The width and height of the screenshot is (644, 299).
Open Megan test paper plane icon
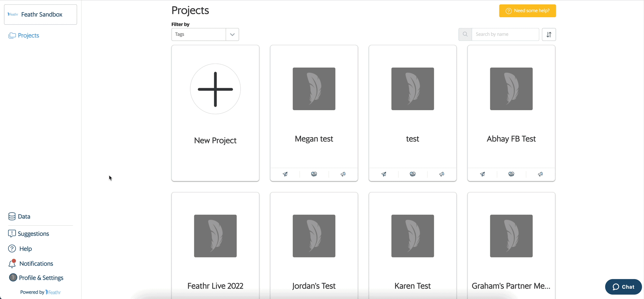[285, 174]
